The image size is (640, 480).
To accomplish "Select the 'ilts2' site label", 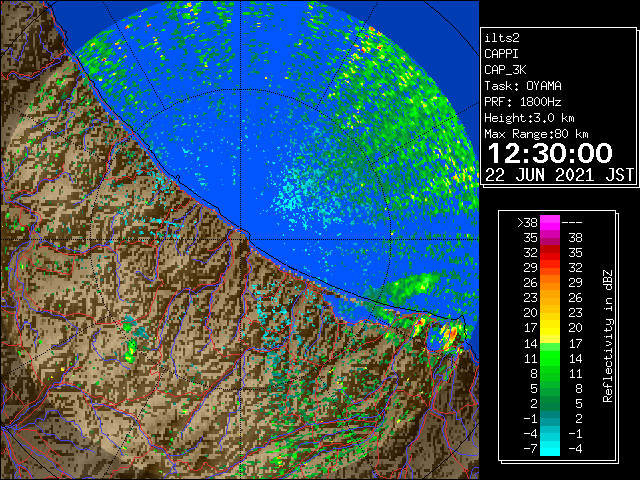I will coord(502,38).
